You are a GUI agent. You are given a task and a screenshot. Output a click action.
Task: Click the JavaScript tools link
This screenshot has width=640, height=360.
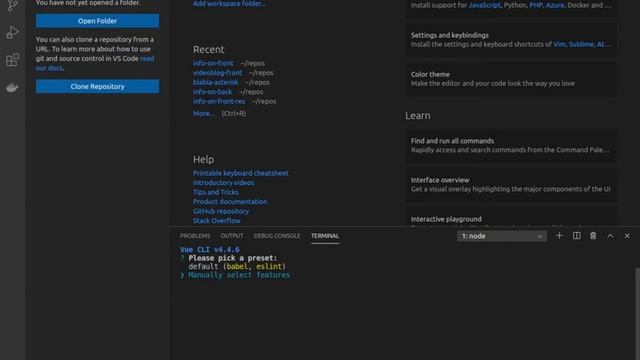click(484, 5)
